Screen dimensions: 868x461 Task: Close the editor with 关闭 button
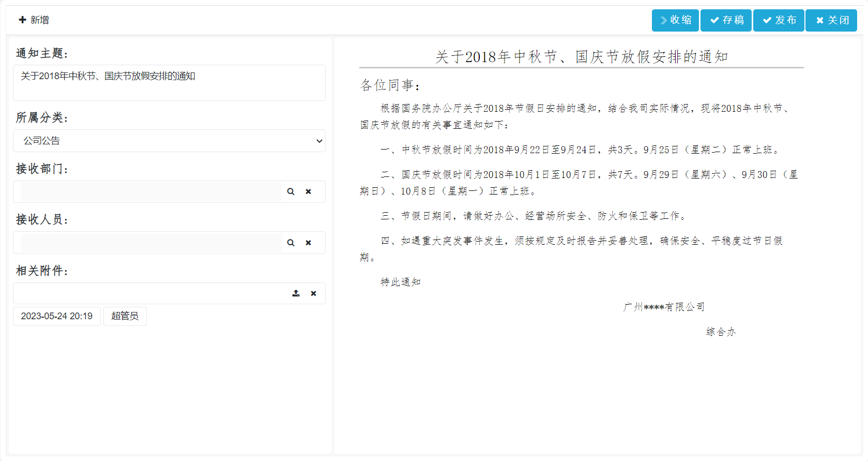click(x=831, y=20)
